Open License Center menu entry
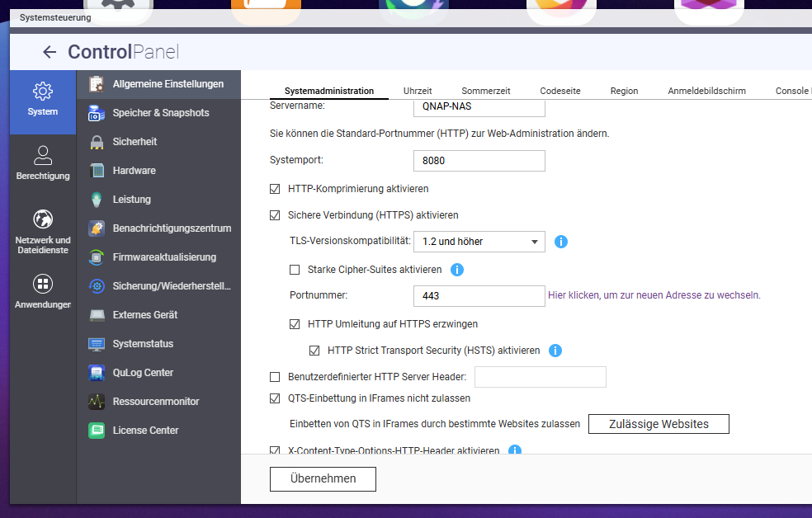Viewport: 812px width, 518px height. pos(158,431)
